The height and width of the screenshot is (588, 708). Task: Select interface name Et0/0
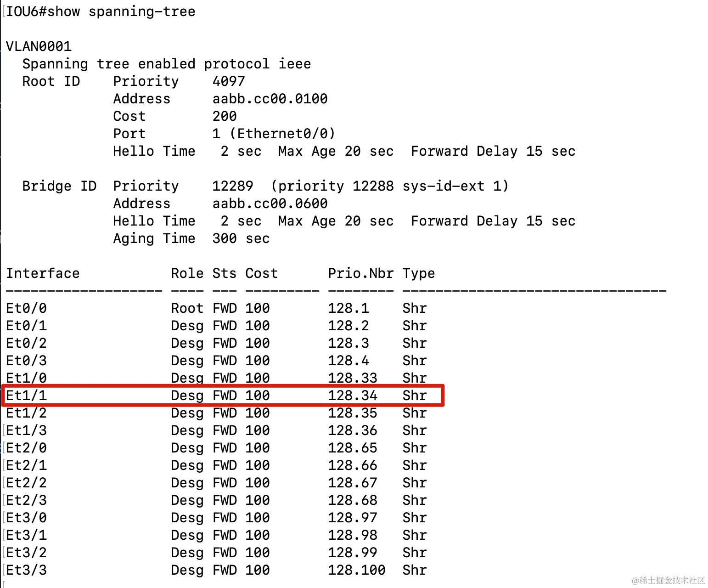26,308
